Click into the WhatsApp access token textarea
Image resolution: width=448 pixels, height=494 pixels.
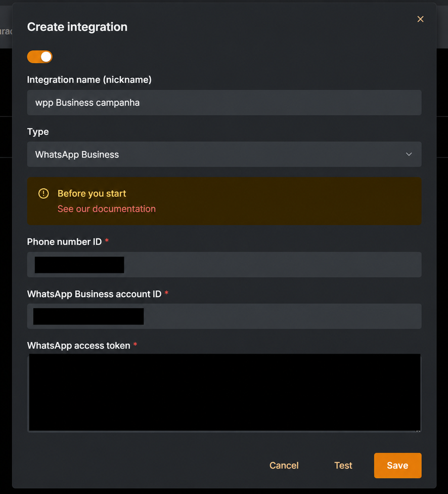point(224,393)
